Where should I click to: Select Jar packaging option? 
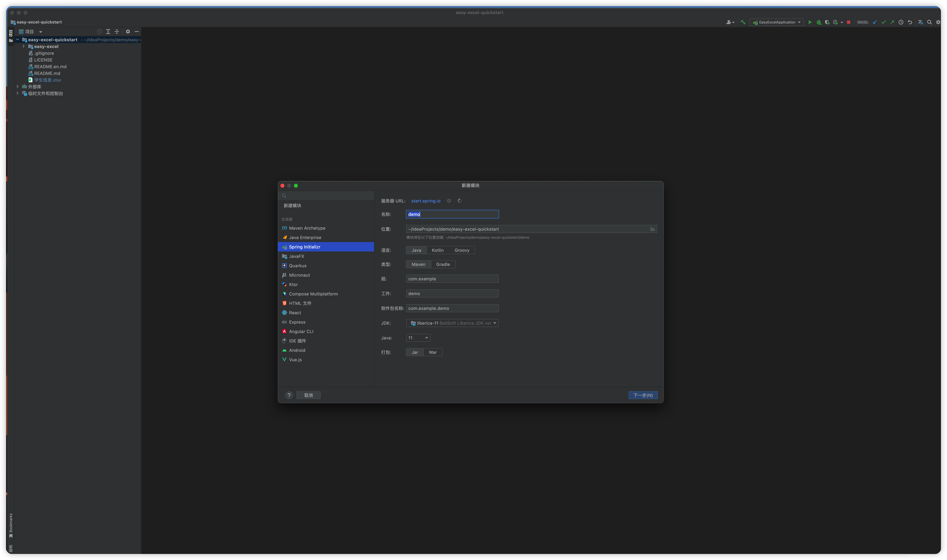(x=414, y=352)
